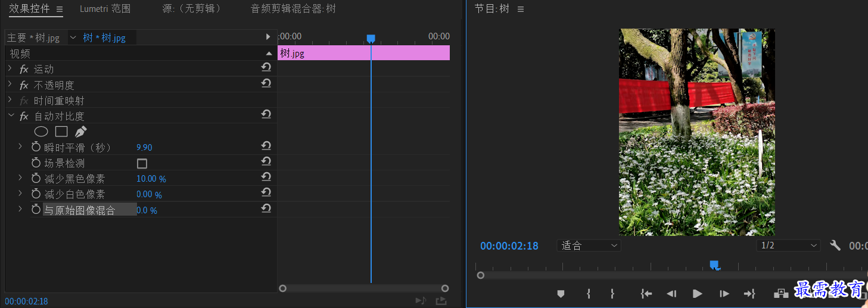The height and width of the screenshot is (308, 868).
Task: Expand 瞬时平滑（秒） parameter
Action: (x=20, y=147)
